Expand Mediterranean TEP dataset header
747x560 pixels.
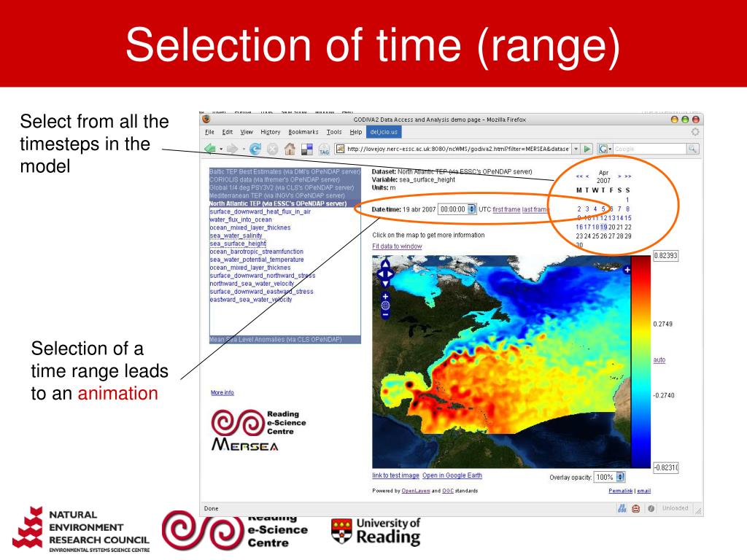pos(285,195)
